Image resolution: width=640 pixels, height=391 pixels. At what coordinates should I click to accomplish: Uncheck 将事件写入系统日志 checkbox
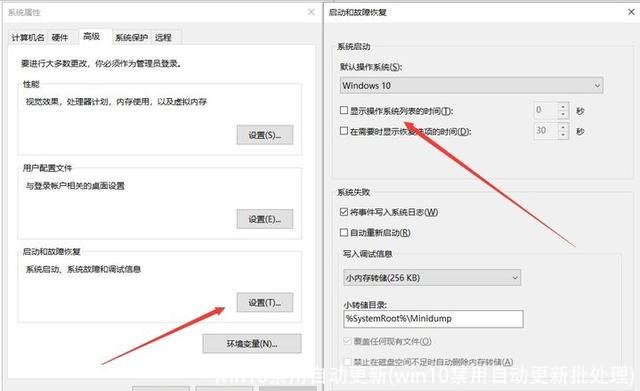[344, 212]
